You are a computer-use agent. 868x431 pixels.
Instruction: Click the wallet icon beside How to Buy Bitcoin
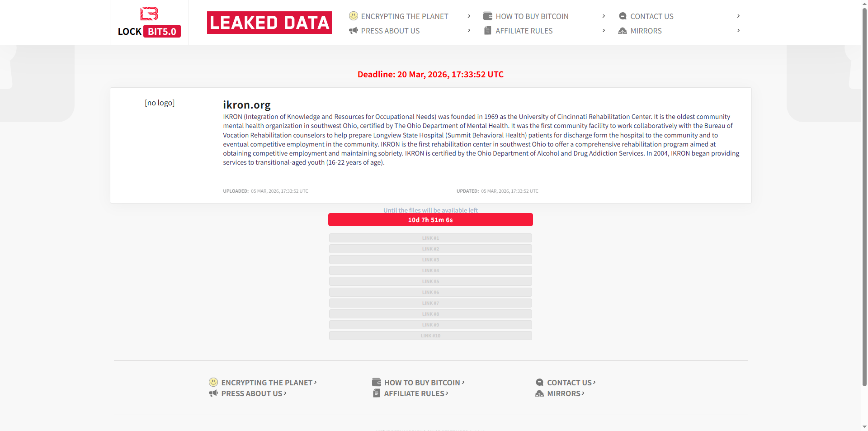[x=488, y=16]
